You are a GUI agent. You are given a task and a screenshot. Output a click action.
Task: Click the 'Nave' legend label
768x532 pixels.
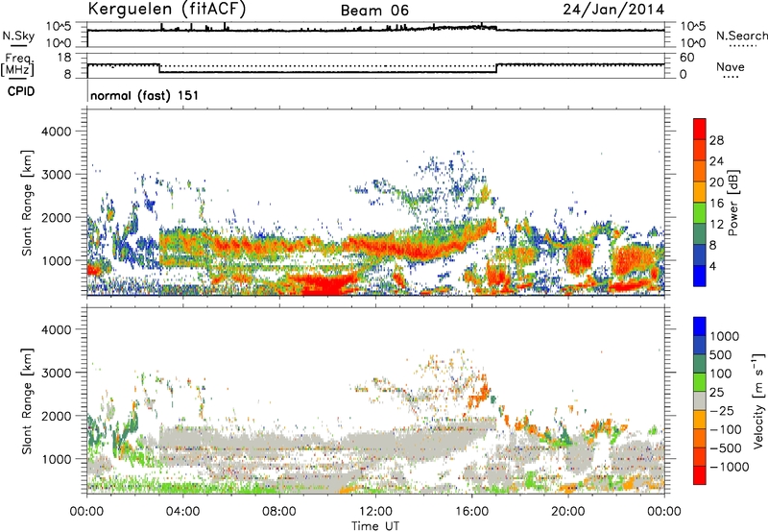pyautogui.click(x=731, y=67)
